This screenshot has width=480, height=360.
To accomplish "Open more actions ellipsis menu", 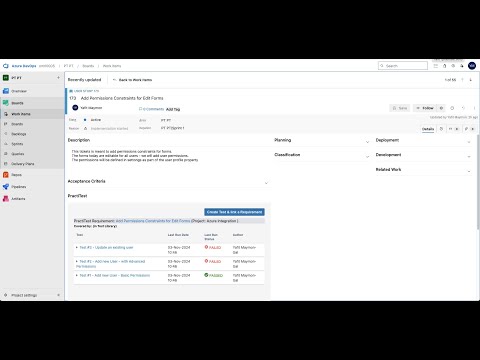I will coord(474,108).
